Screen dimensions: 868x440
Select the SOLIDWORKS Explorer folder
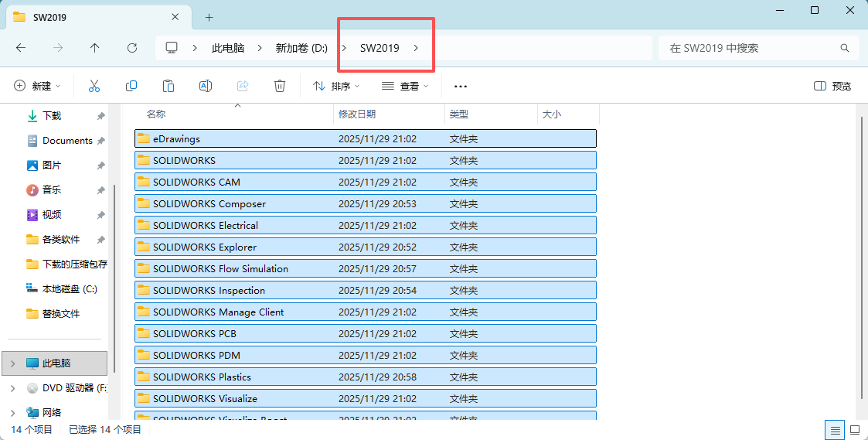pos(366,247)
